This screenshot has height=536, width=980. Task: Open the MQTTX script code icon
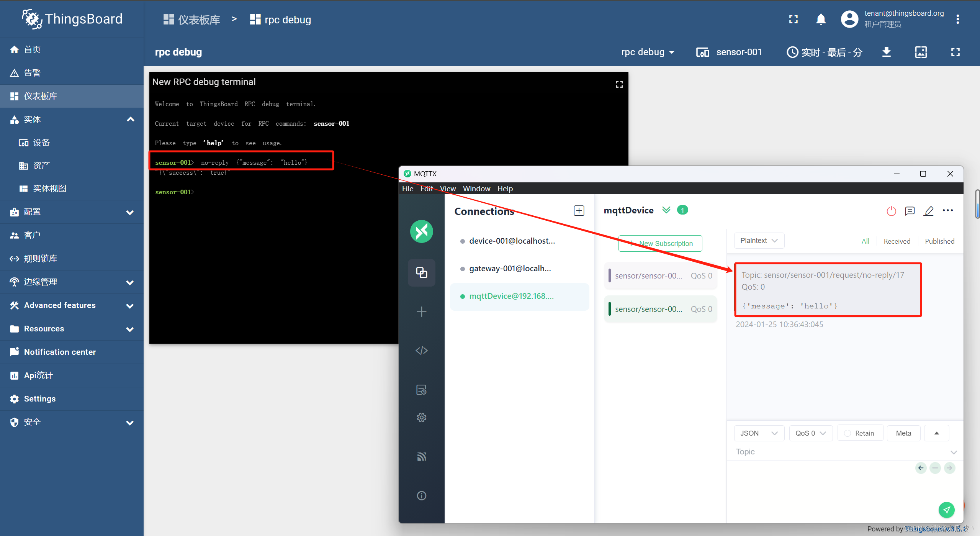(x=421, y=350)
